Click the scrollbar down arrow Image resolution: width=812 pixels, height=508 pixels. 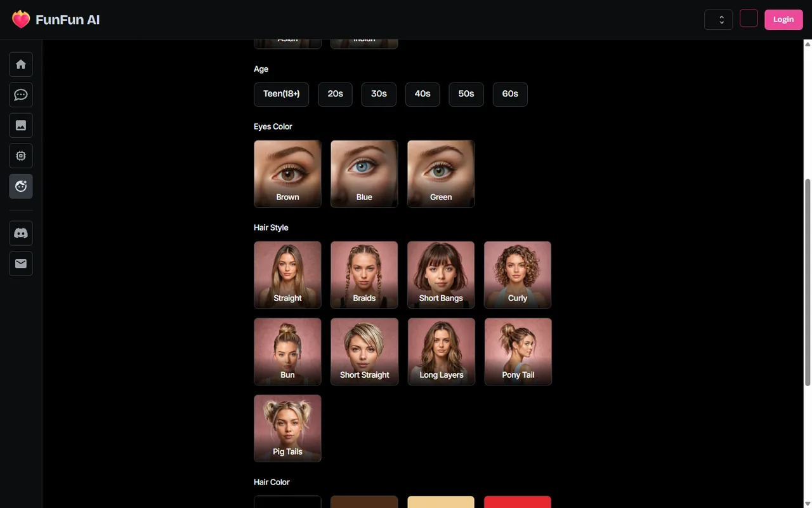(x=808, y=504)
